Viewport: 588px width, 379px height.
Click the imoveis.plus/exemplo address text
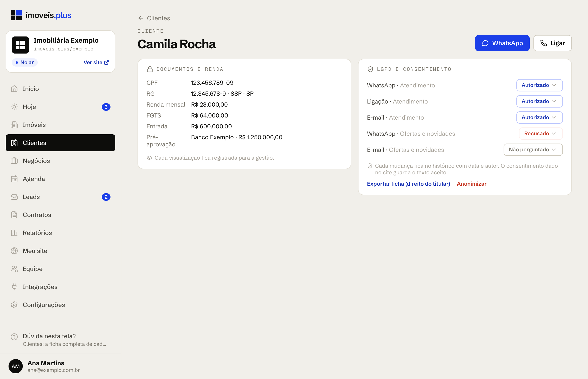64,49
